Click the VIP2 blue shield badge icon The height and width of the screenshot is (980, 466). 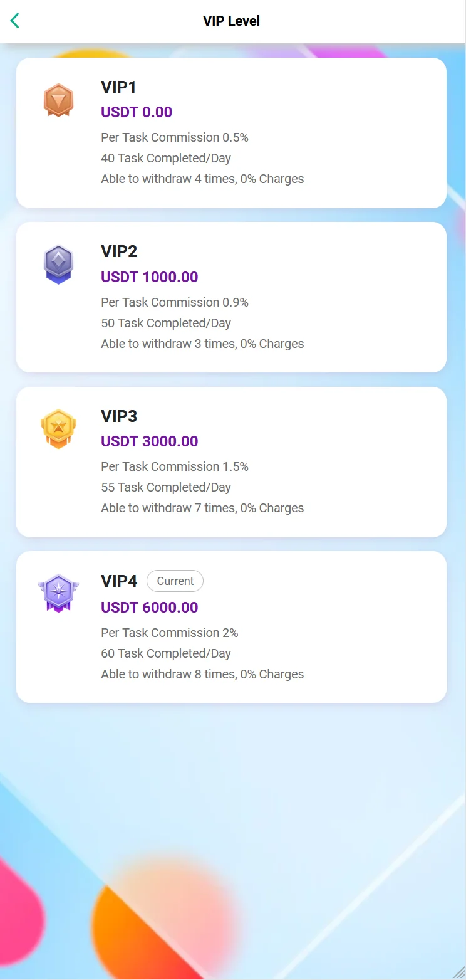point(58,265)
